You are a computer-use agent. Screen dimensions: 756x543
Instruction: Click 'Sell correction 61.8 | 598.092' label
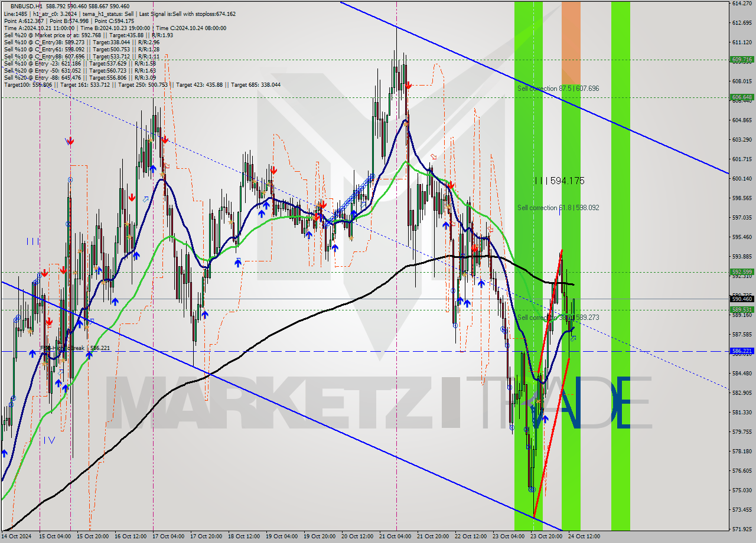pyautogui.click(x=558, y=208)
